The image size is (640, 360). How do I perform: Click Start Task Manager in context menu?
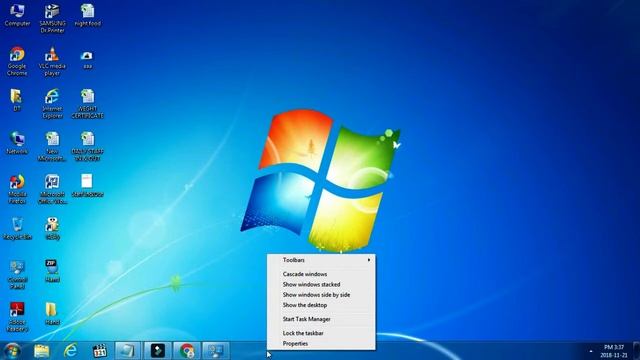pyautogui.click(x=321, y=319)
